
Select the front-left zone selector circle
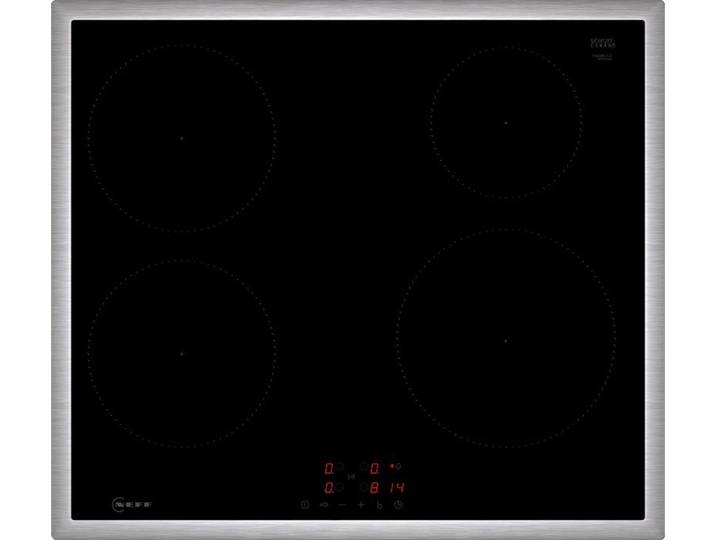click(x=340, y=487)
